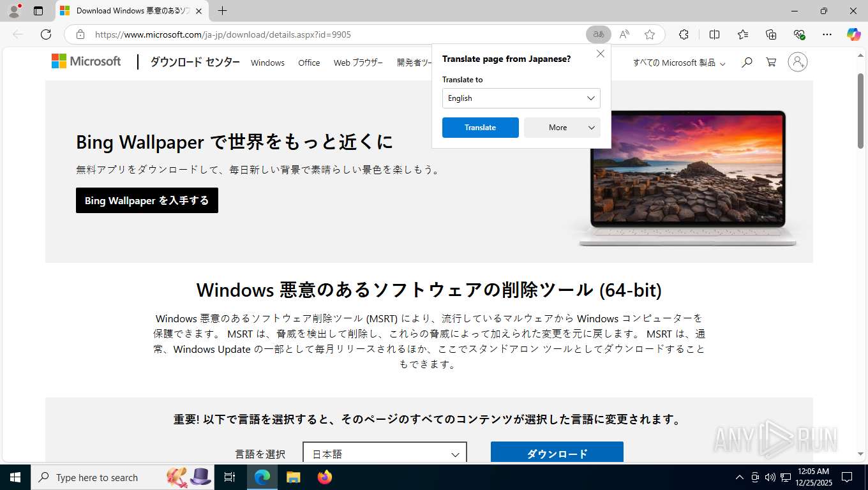This screenshot has height=490, width=868.
Task: Close the translate popup
Action: [601, 54]
